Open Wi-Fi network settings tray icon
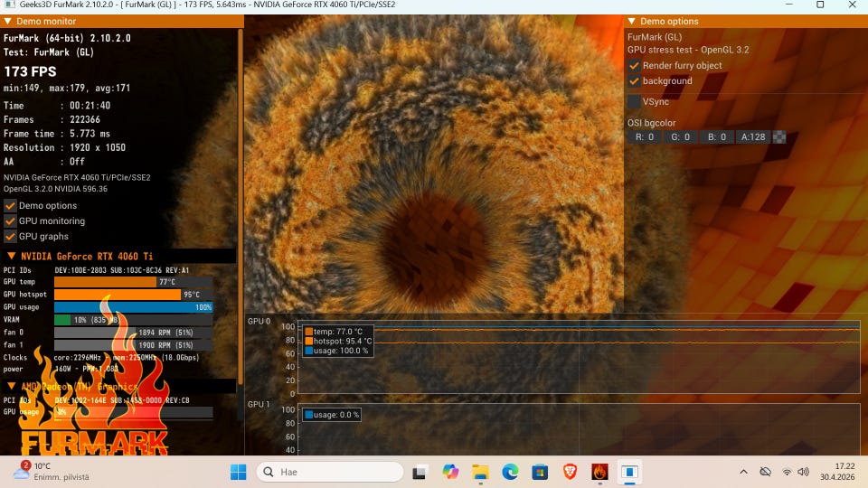 pyautogui.click(x=787, y=472)
